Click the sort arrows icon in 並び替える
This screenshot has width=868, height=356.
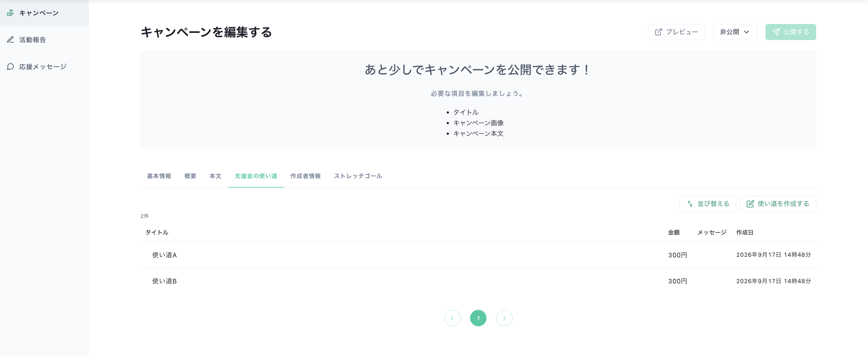(690, 204)
